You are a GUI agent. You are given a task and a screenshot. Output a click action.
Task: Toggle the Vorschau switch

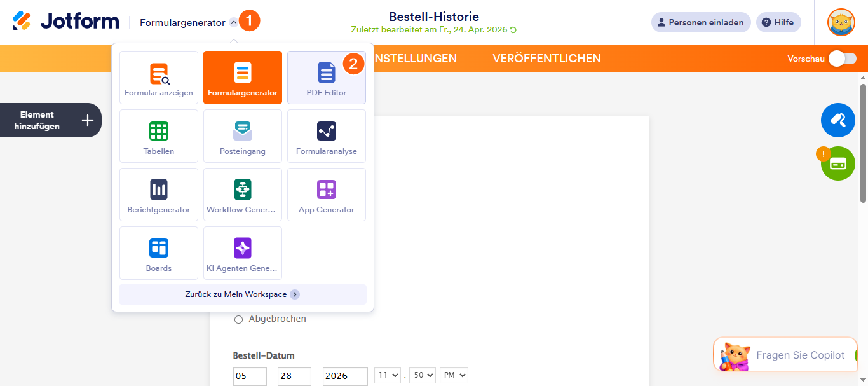842,59
